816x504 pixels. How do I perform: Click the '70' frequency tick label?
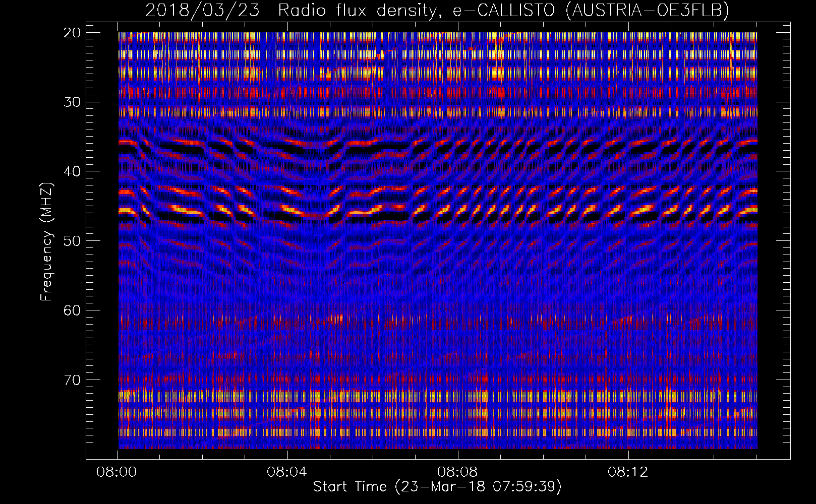[x=73, y=380]
